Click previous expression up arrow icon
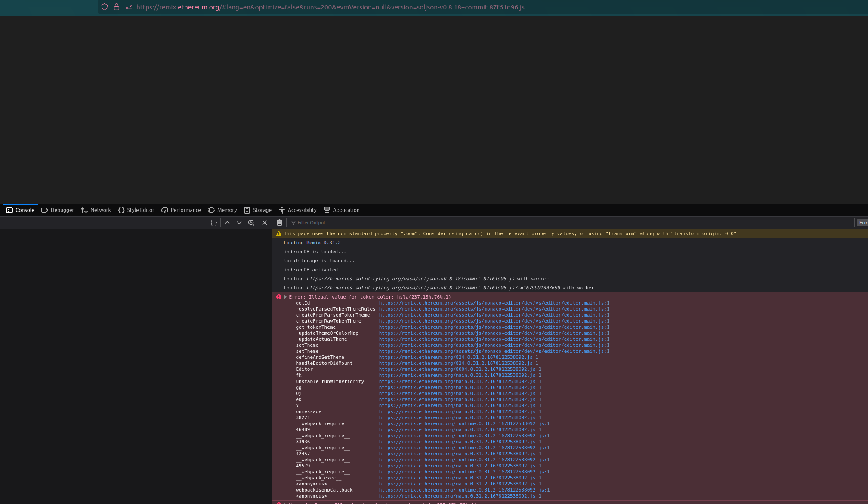The height and width of the screenshot is (504, 868). tap(227, 223)
